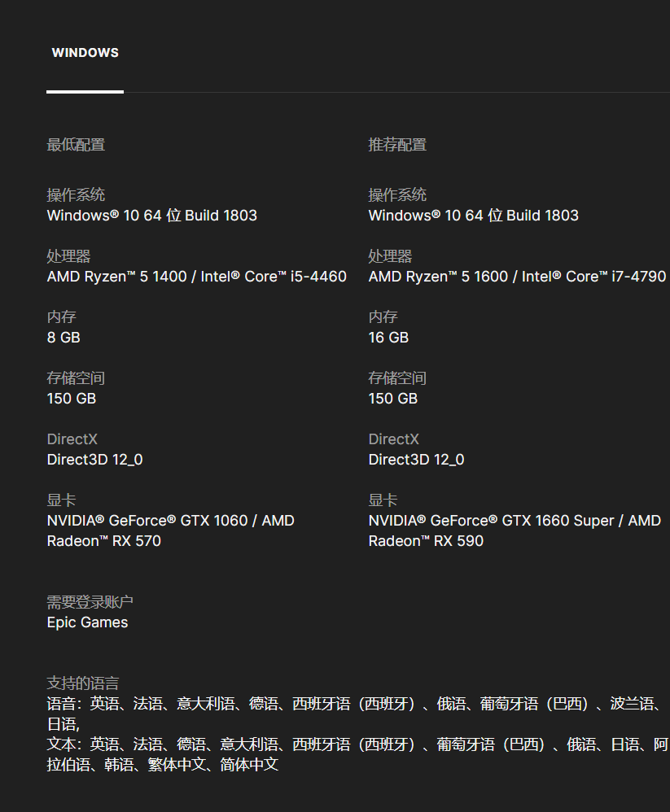Click recommended storage 150 GB value
This screenshot has width=670, height=812.
pyautogui.click(x=392, y=399)
